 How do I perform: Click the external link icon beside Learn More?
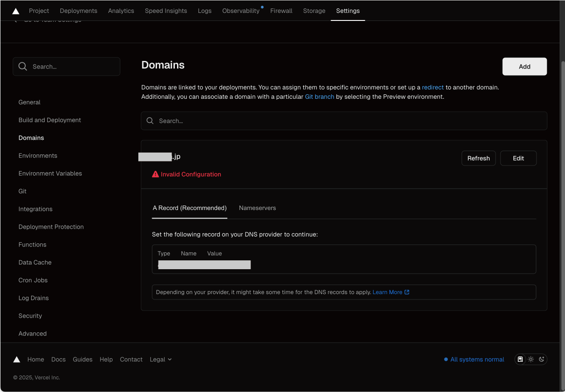(x=407, y=292)
